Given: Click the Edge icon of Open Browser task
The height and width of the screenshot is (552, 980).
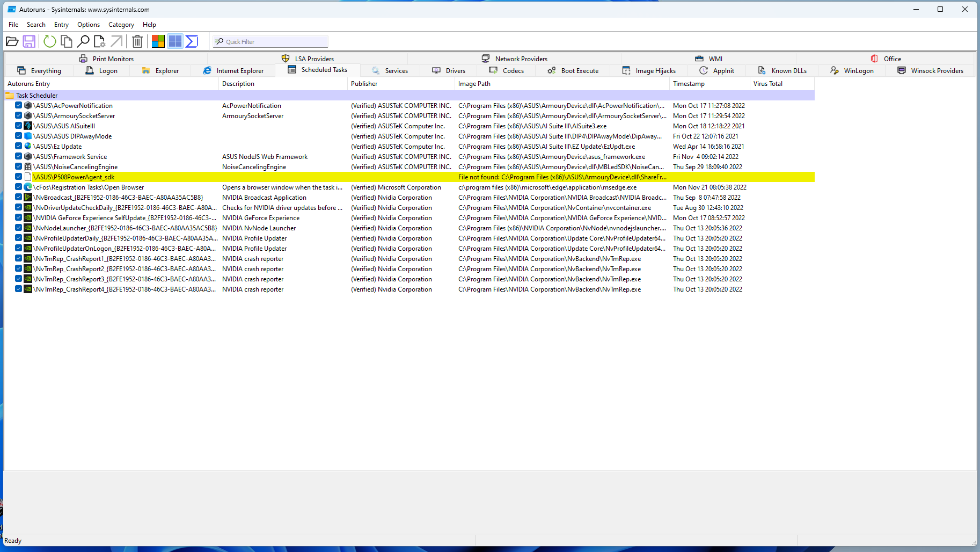Looking at the screenshot, I should pos(28,187).
